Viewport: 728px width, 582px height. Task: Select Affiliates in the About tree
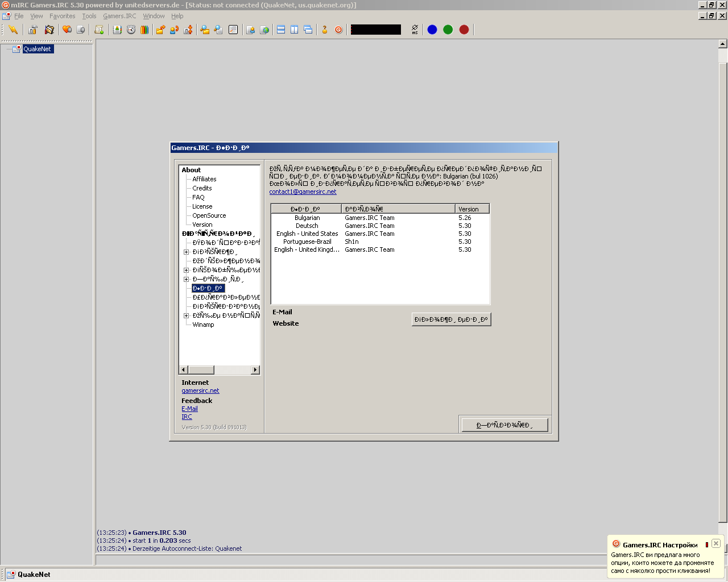tap(204, 179)
